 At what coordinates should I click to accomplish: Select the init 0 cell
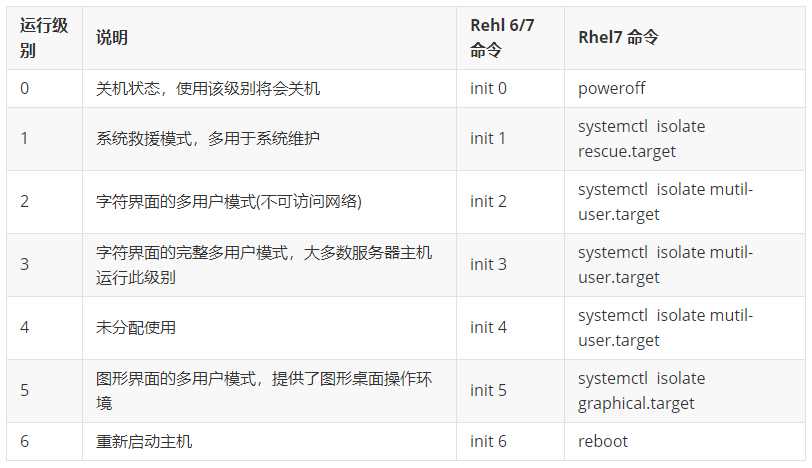pyautogui.click(x=510, y=89)
